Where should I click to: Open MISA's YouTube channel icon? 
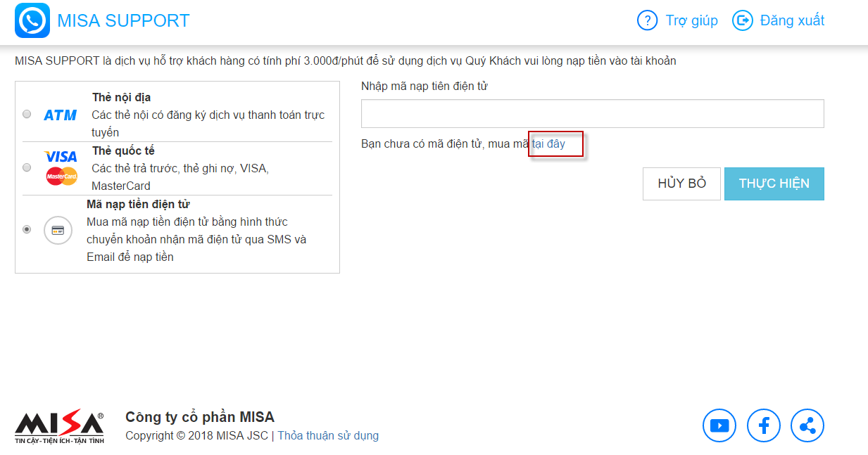pos(719,425)
